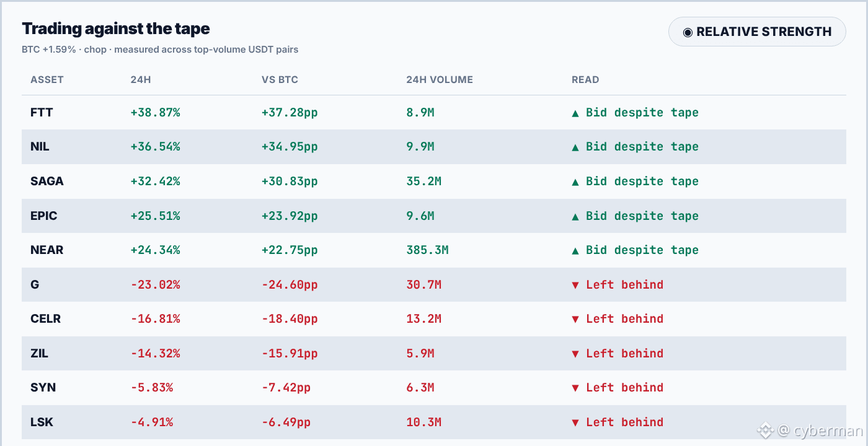Click the red down triangle in G row
The image size is (868, 446).
click(x=575, y=285)
